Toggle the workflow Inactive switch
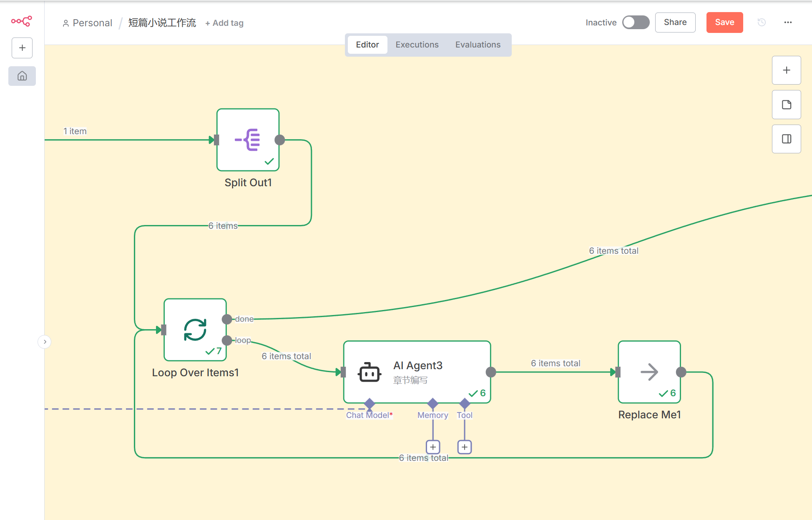 636,22
